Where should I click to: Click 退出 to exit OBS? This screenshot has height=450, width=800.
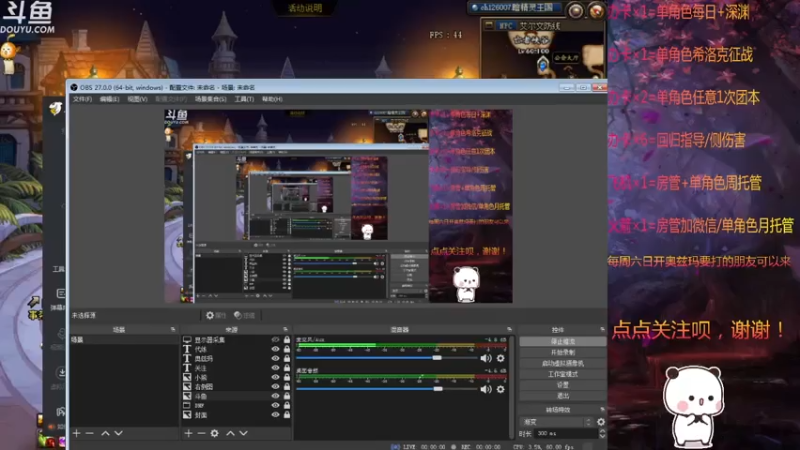[563, 395]
